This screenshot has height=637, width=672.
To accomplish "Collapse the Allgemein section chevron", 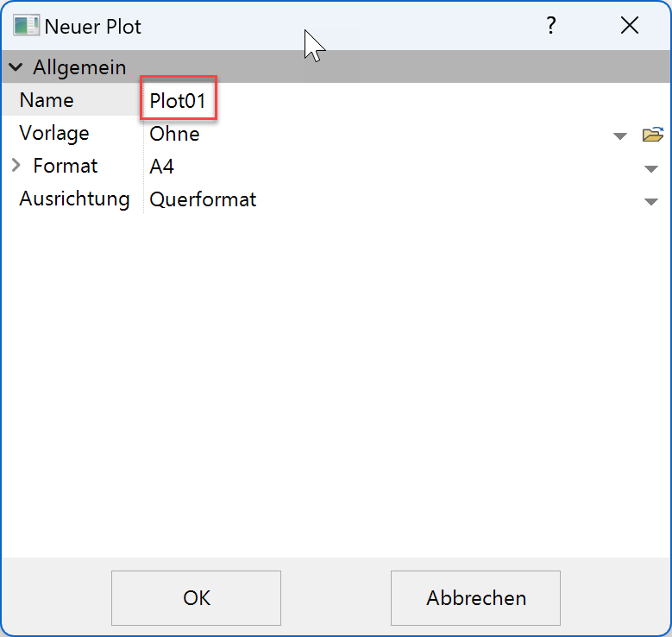I will click(16, 67).
